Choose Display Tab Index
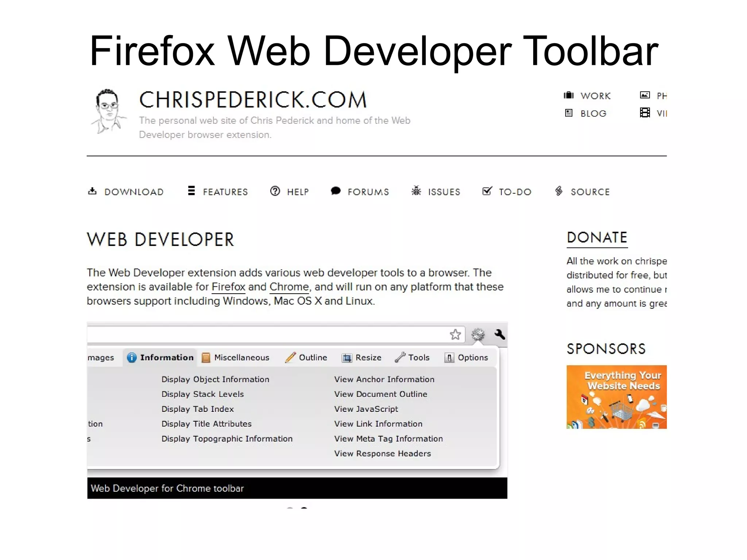 pyautogui.click(x=197, y=409)
